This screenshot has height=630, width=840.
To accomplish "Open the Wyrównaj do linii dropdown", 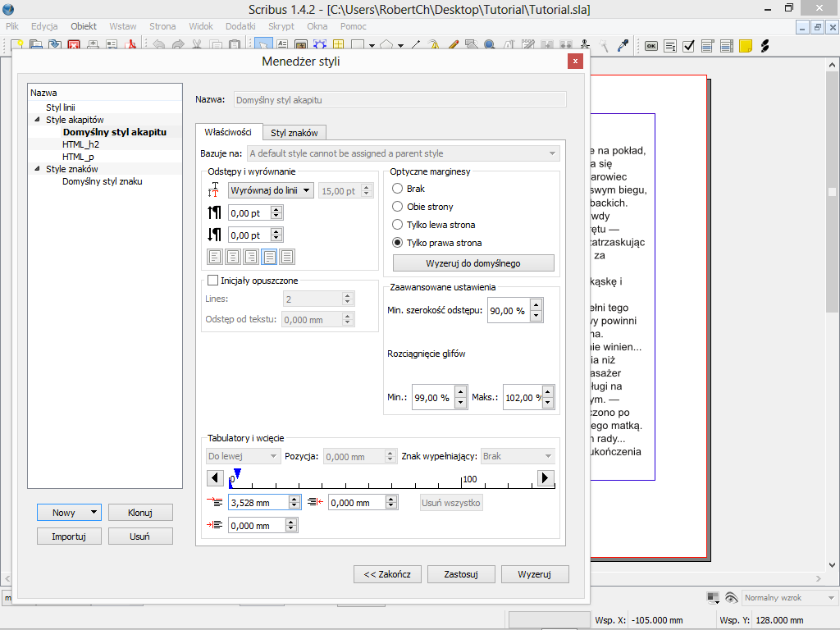I will click(x=271, y=190).
